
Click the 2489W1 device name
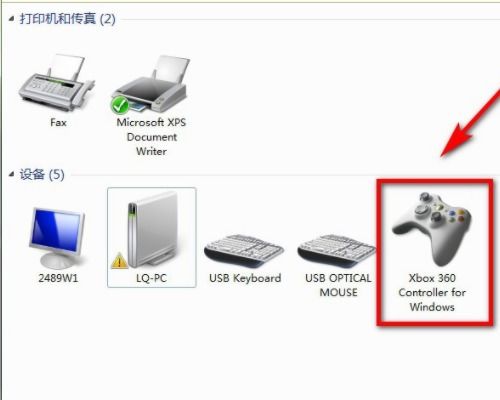58,278
